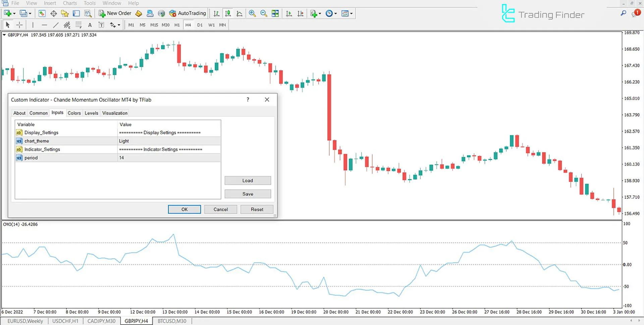Viewport: 644px width, 325px height.
Task: Switch to the Colors tab in dialog
Action: [74, 113]
